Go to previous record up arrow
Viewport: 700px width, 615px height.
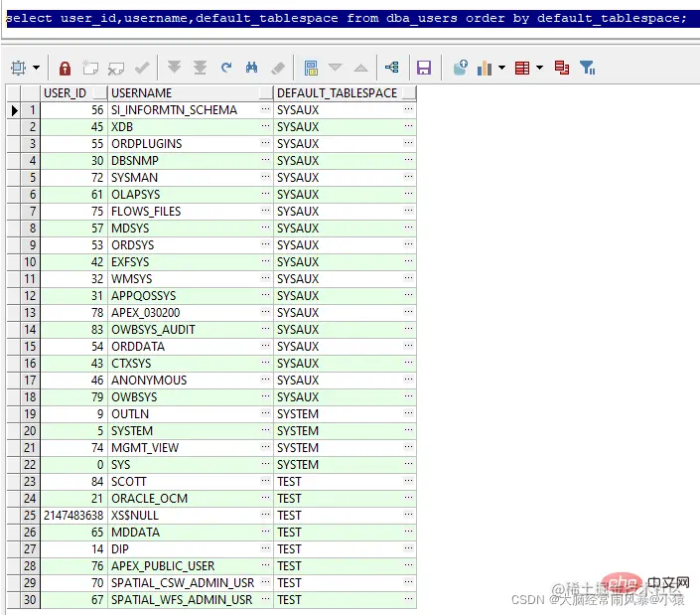(x=360, y=68)
